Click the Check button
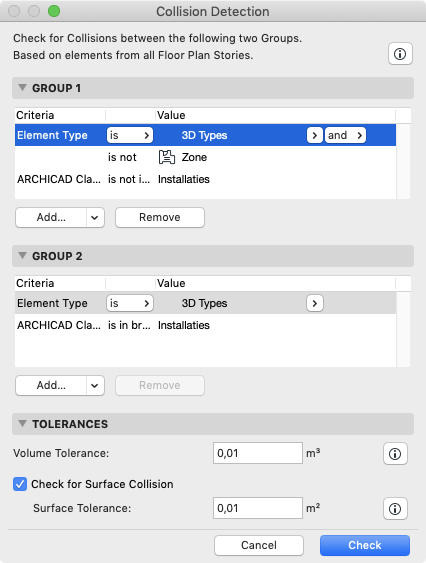 tap(365, 545)
